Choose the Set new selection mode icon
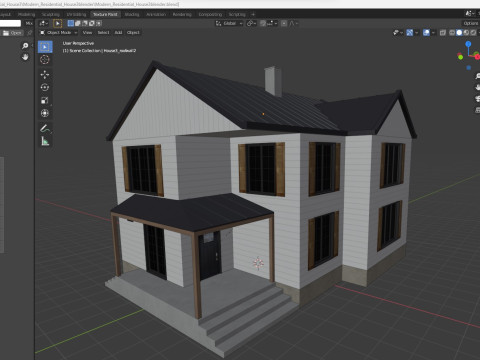This screenshot has width=480, height=360. [71, 23]
